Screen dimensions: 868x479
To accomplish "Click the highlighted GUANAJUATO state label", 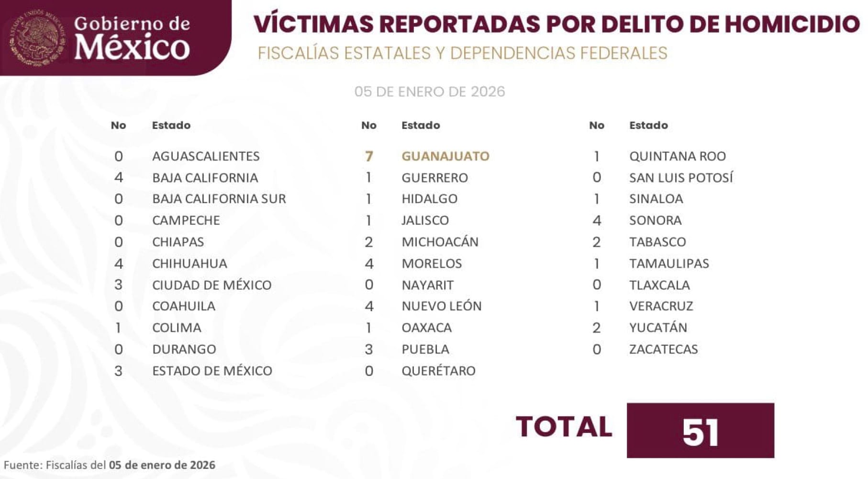I will coord(445,156).
